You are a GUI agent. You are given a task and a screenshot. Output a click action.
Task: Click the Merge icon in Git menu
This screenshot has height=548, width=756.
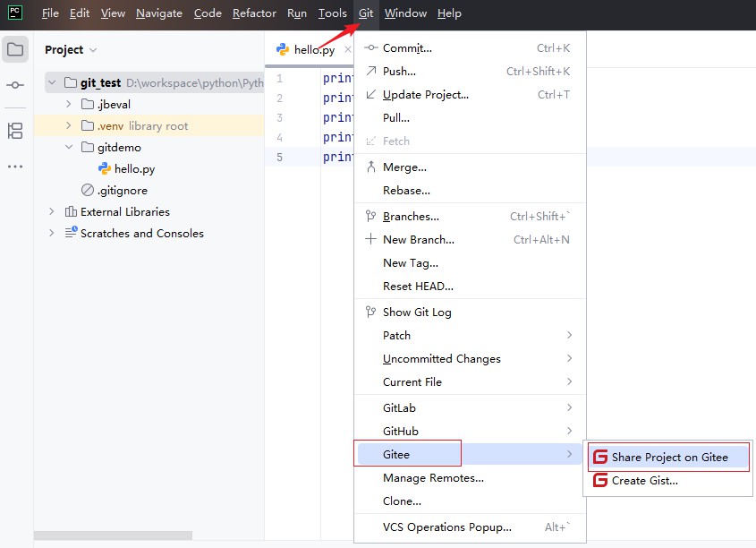(370, 167)
